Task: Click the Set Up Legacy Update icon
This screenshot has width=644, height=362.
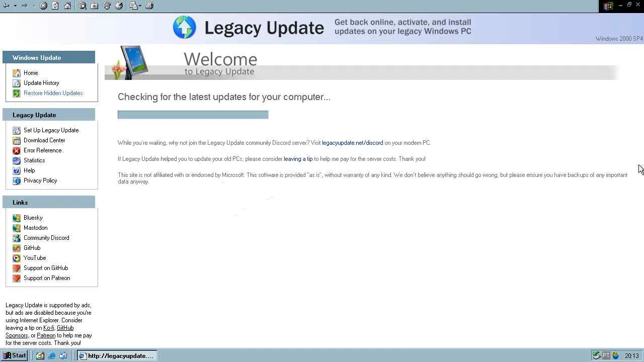Action: (17, 130)
